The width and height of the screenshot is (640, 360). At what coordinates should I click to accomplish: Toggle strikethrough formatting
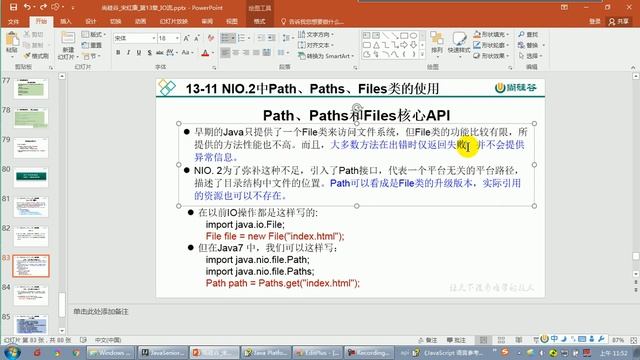click(x=159, y=52)
